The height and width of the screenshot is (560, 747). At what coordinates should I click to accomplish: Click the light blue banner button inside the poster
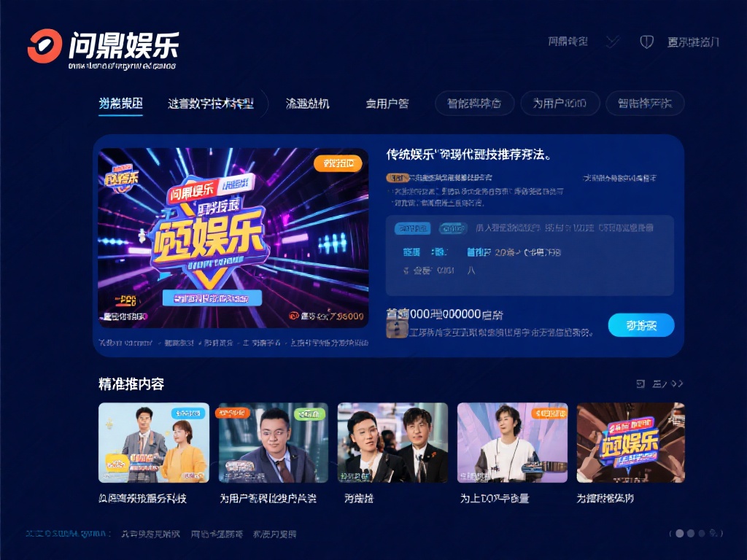click(212, 298)
